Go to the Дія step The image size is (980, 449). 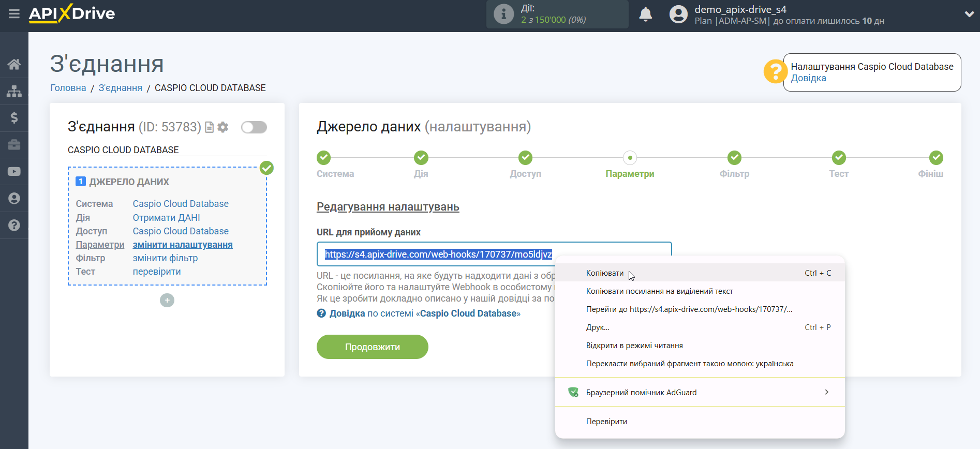421,165
